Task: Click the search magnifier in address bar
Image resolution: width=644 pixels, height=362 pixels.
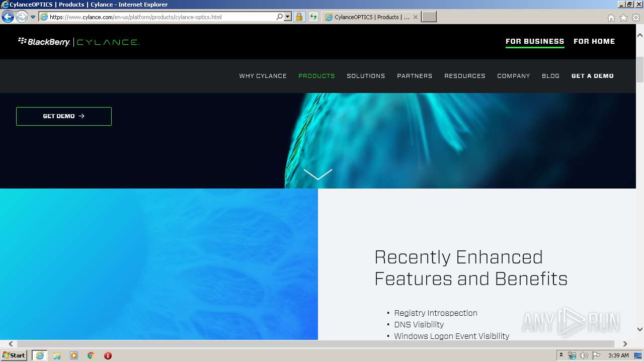Action: pos(280,17)
